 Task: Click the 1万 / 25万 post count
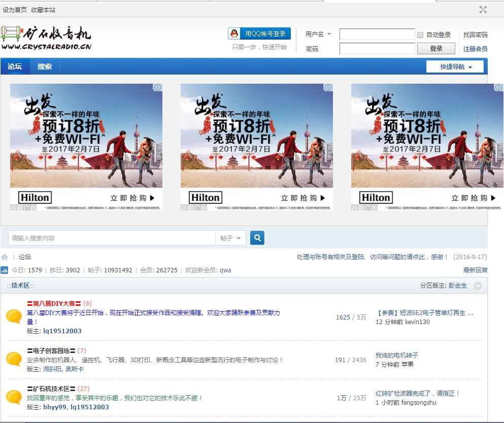click(352, 398)
